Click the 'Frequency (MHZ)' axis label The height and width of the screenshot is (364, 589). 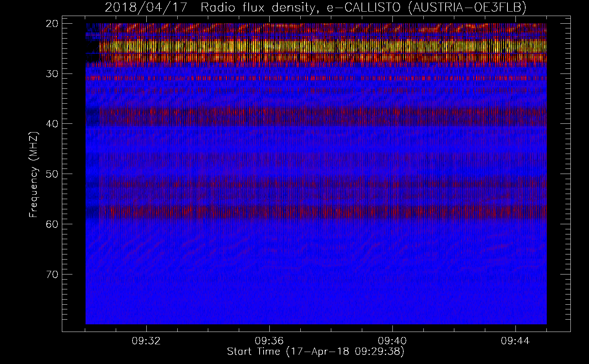tap(33, 174)
